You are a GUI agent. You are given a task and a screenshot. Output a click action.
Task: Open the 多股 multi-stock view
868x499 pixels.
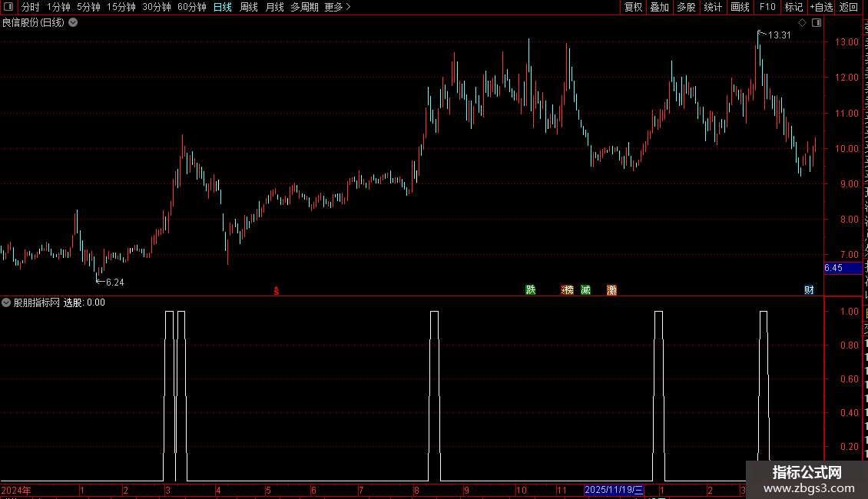(x=686, y=7)
